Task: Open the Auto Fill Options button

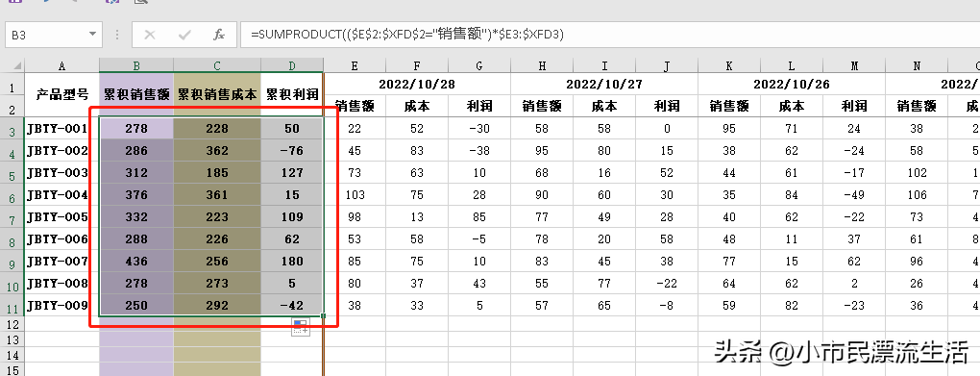Action: [300, 327]
